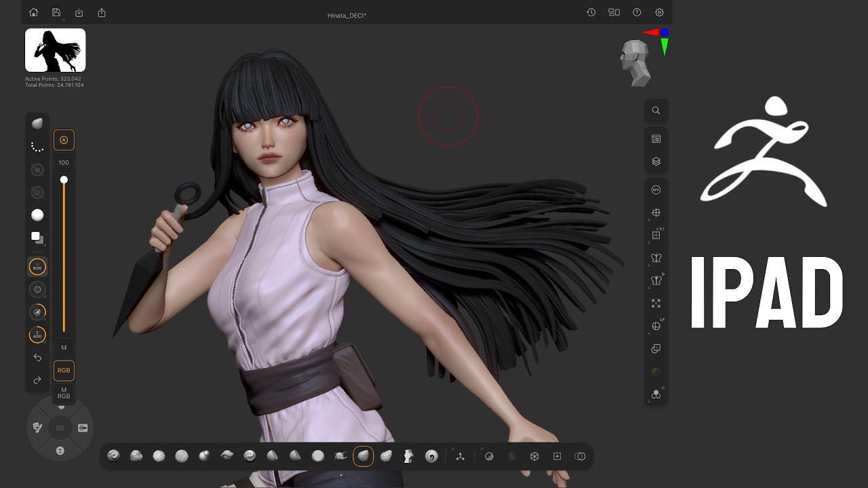Viewport: 868px width, 488px height.
Task: Toggle the transparency overlapping squares icon
Action: (x=656, y=348)
